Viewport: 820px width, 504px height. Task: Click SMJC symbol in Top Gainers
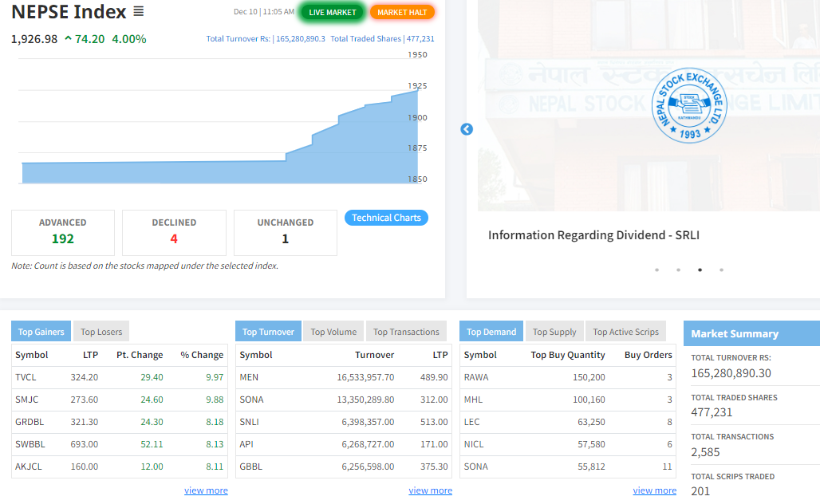coord(26,400)
